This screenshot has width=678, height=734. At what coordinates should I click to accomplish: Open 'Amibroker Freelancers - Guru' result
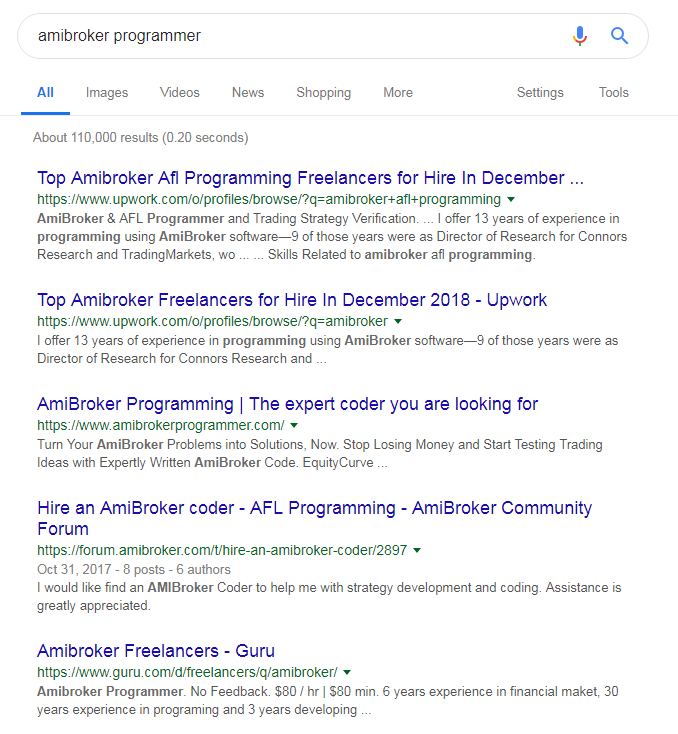[x=156, y=651]
